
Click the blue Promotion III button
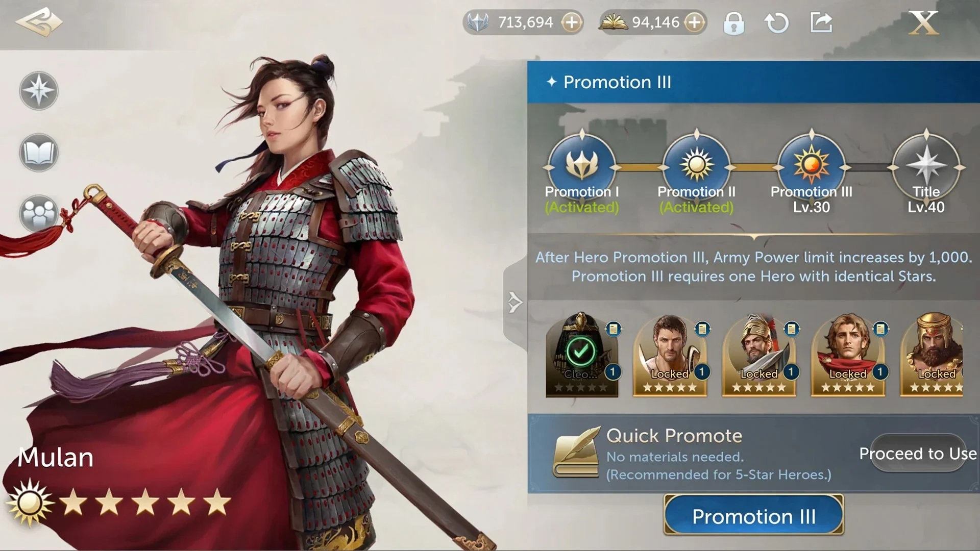pyautogui.click(x=753, y=516)
